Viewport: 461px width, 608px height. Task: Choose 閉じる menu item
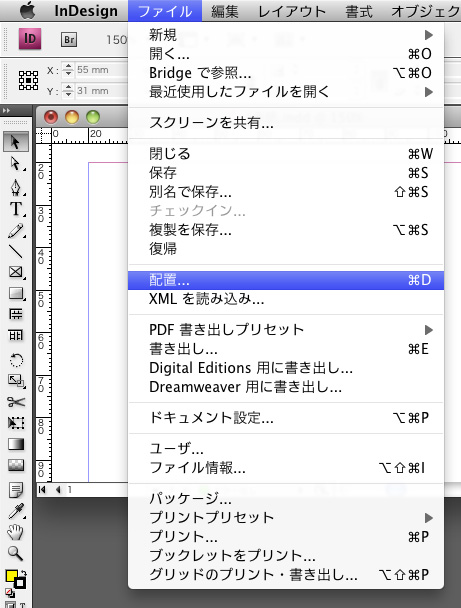click(x=286, y=154)
